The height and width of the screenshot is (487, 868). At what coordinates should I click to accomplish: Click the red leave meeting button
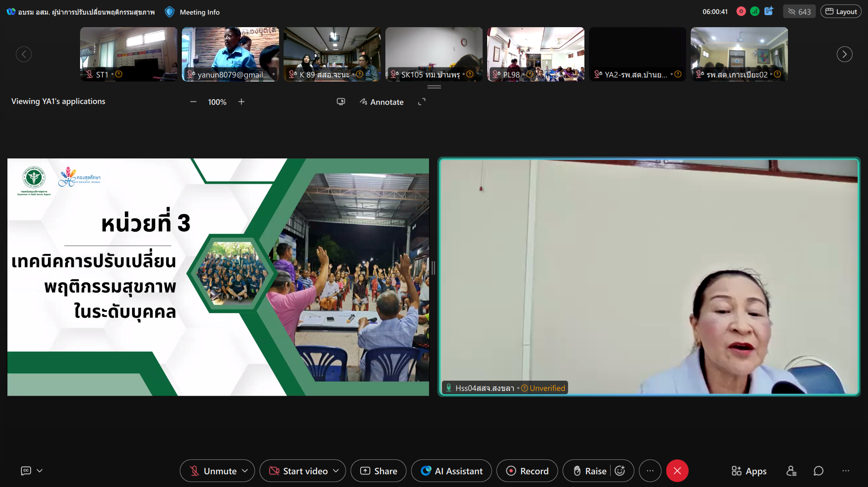click(x=677, y=471)
